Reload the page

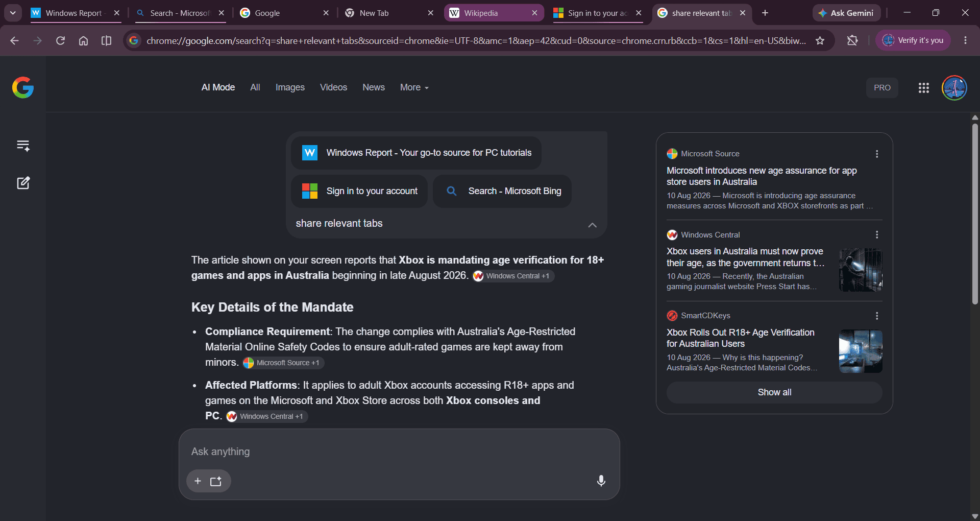[x=60, y=40]
